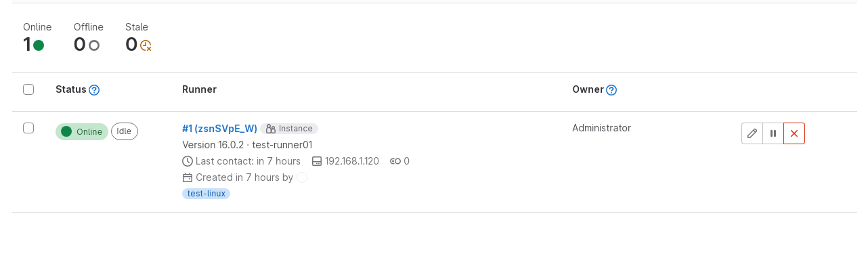Click the Last contact clock icon
The image size is (868, 279).
click(x=188, y=161)
